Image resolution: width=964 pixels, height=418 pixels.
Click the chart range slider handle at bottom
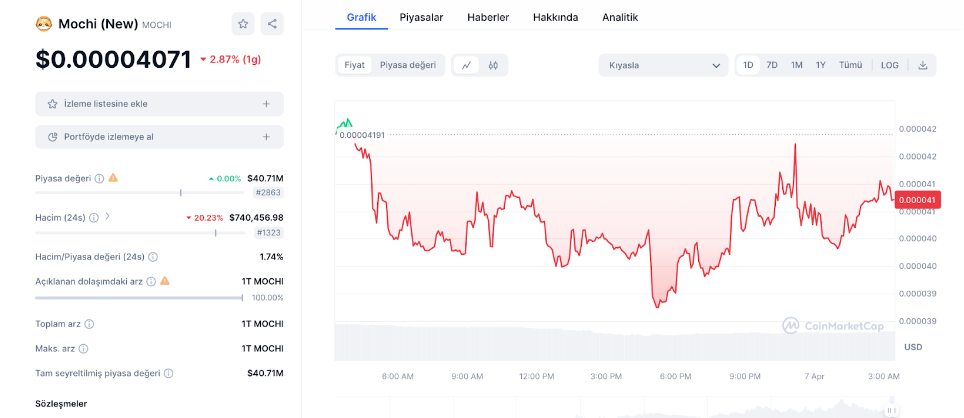tap(890, 409)
